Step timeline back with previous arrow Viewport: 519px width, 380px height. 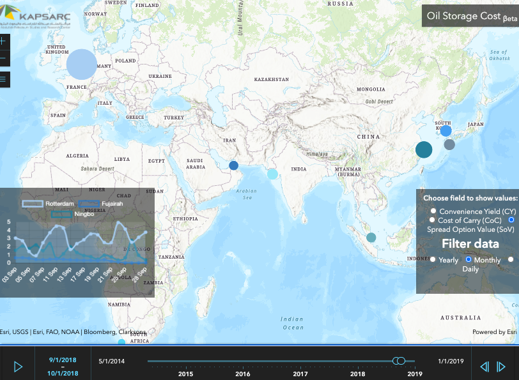(485, 367)
